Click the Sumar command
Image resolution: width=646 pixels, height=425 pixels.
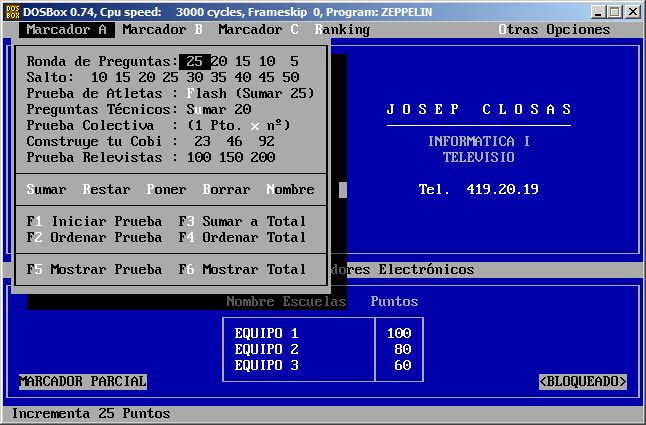pyautogui.click(x=47, y=189)
